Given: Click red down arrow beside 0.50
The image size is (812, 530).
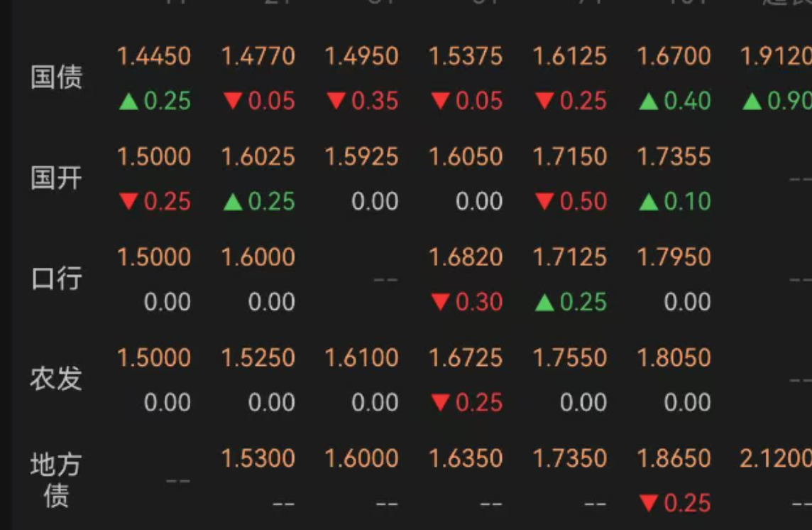Looking at the screenshot, I should (x=545, y=201).
